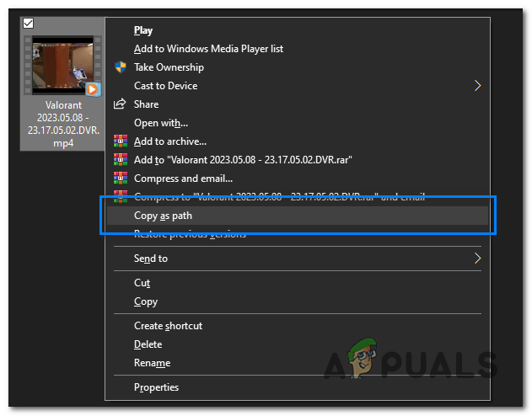Select the Valorant video thumbnail

pos(62,66)
